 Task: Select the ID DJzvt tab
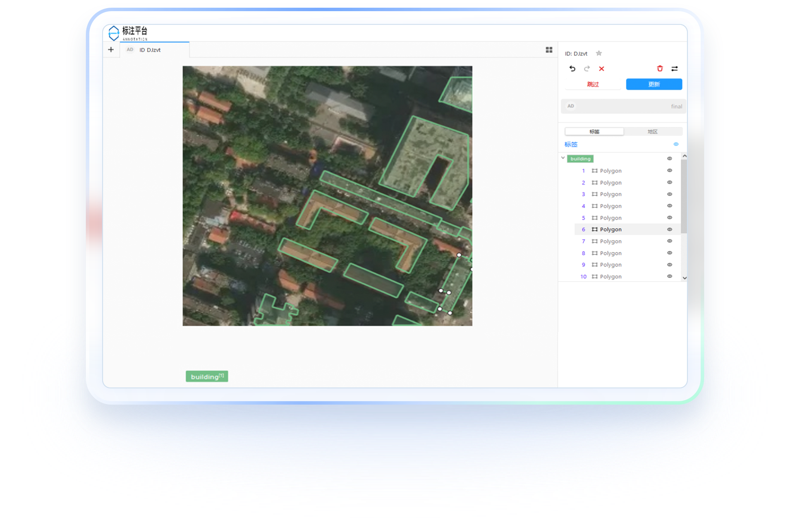[x=150, y=50]
